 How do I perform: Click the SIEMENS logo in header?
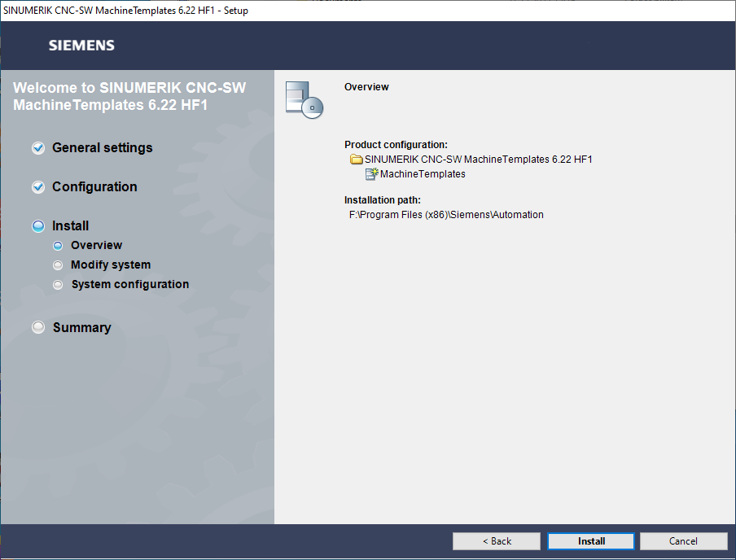[81, 46]
